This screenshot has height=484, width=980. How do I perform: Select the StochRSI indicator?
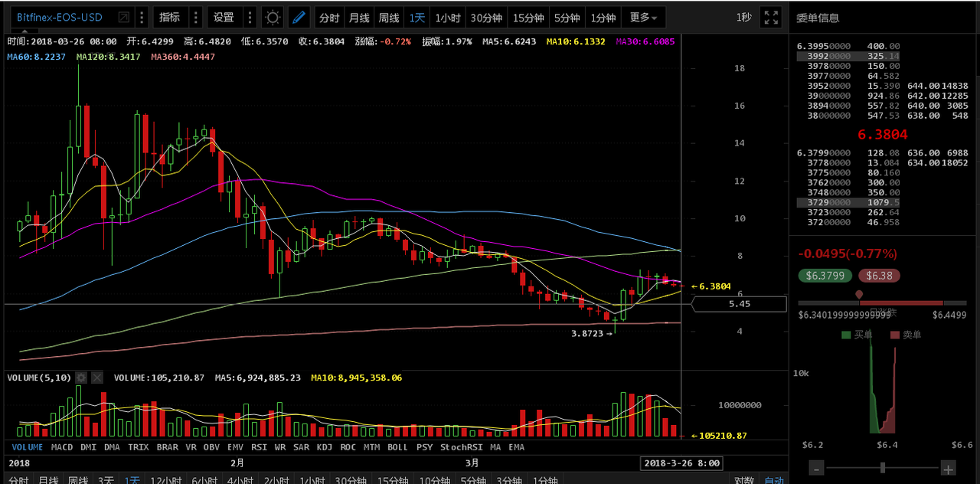(x=462, y=447)
